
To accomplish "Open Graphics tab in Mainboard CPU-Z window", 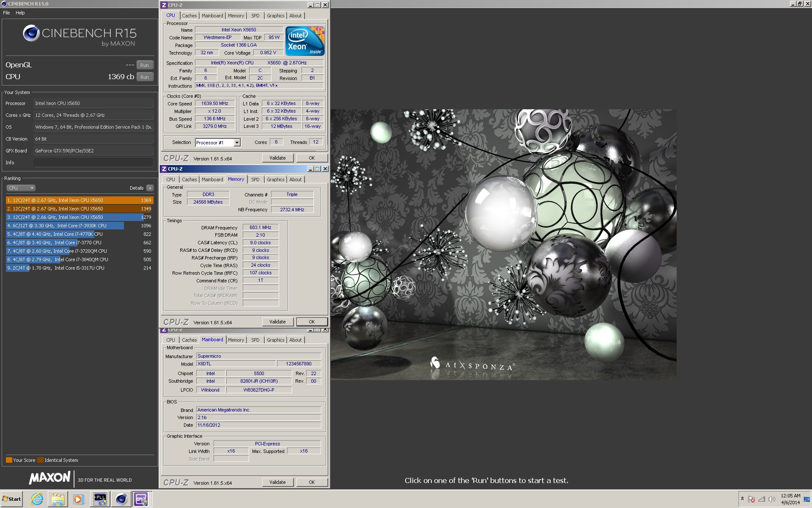I will click(276, 340).
